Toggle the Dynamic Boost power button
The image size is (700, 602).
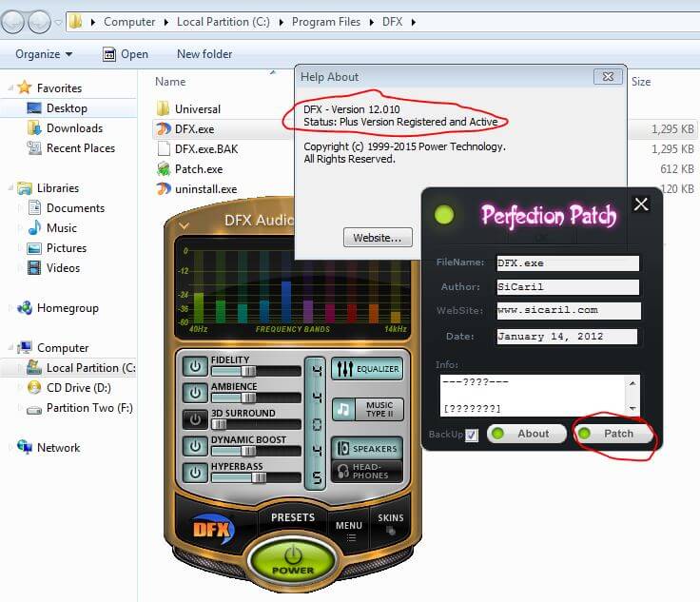[195, 446]
